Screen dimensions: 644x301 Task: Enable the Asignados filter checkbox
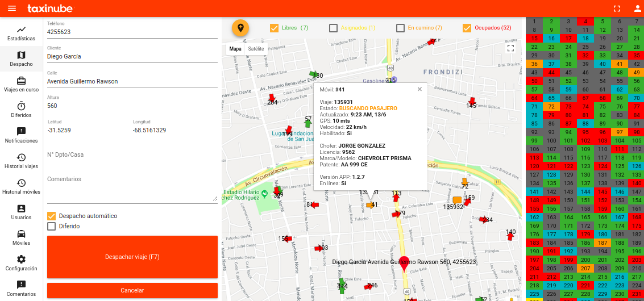pos(334,28)
